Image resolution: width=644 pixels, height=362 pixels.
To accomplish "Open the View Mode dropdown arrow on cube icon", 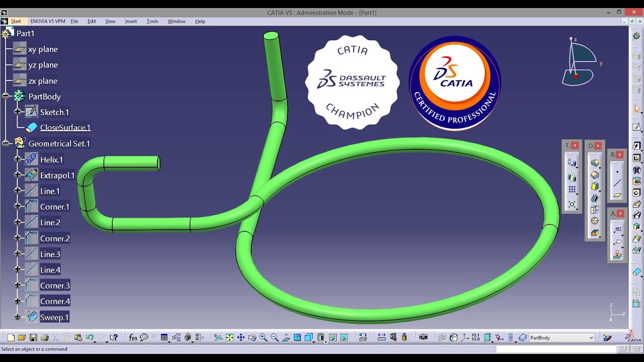I will (x=313, y=342).
